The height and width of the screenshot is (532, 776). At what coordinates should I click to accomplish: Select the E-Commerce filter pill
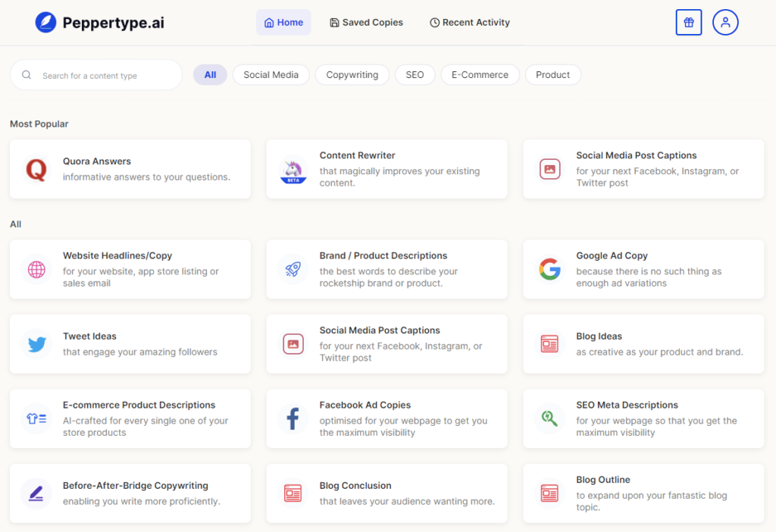point(480,75)
